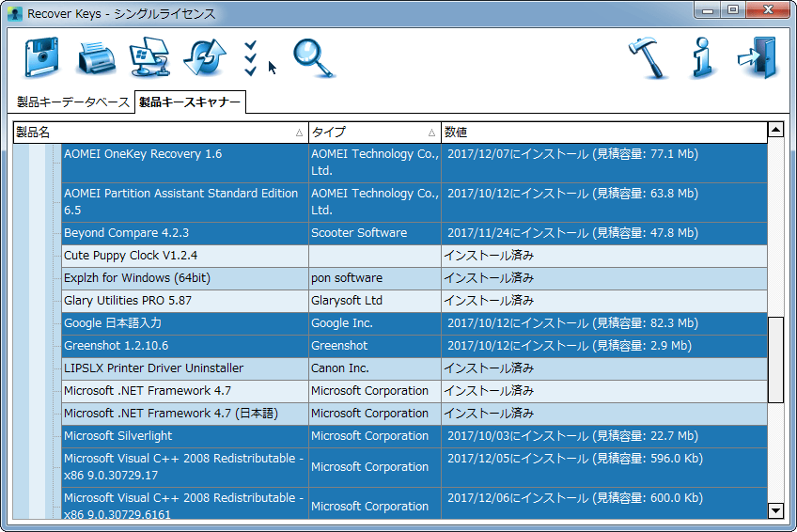Click the network computers scan icon
The image size is (797, 532).
pos(149,57)
